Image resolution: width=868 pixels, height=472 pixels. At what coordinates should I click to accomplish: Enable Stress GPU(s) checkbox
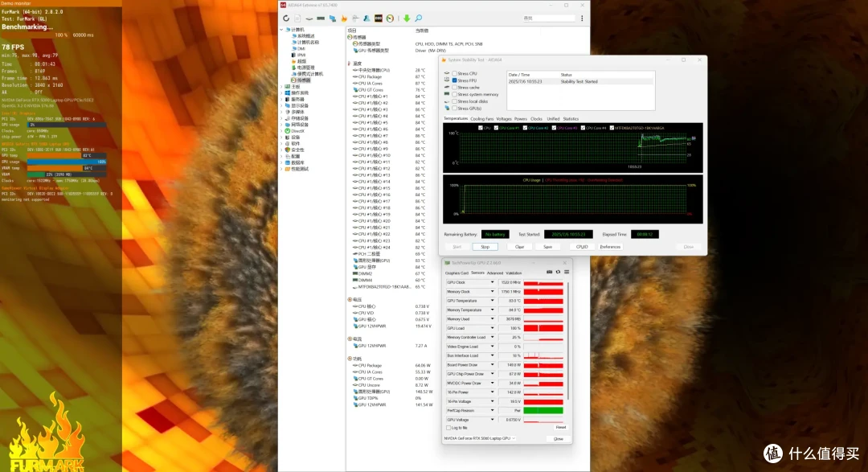[454, 109]
